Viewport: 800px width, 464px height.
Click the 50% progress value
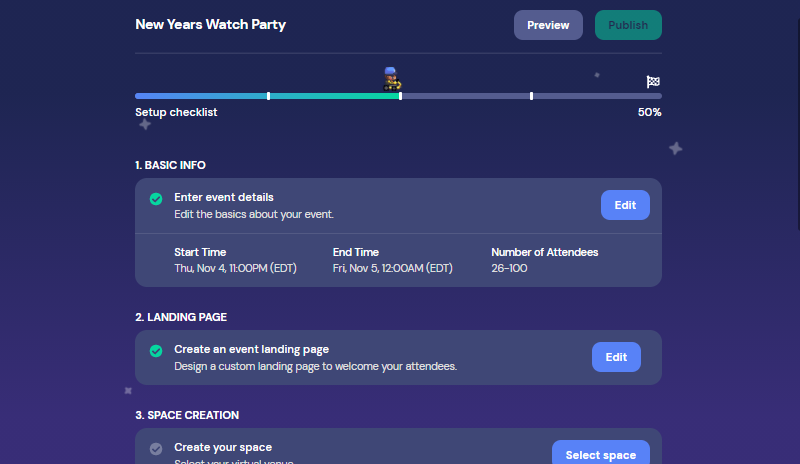click(649, 112)
